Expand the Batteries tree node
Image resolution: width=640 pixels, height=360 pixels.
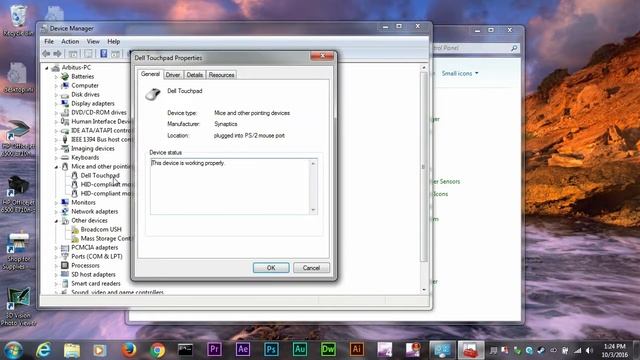[x=56, y=77]
